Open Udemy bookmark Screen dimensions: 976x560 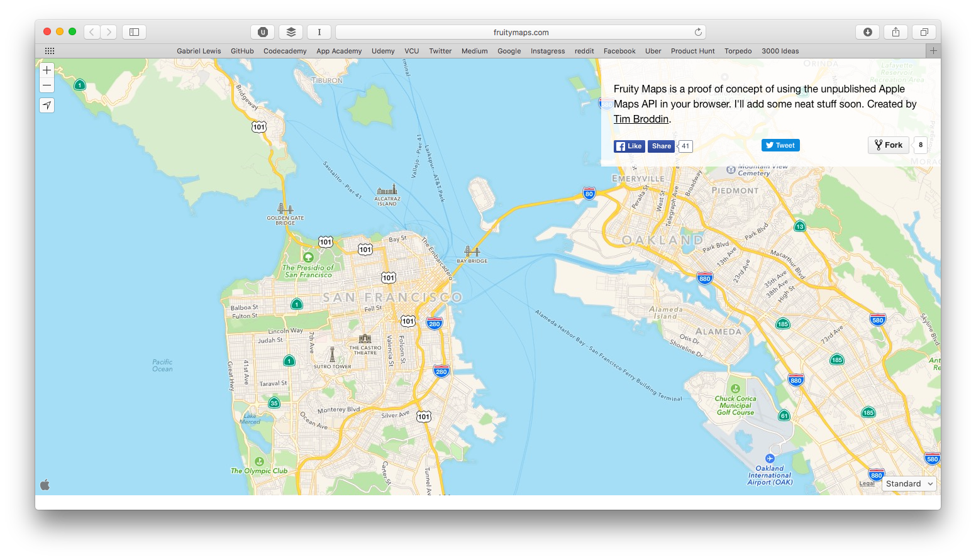coord(383,51)
